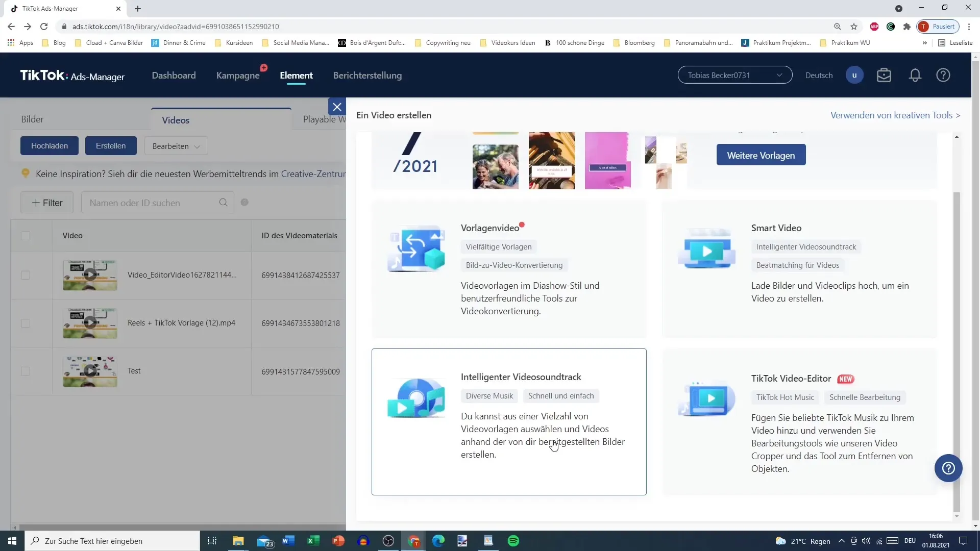Open Verwenden von kreativen Tools link
The width and height of the screenshot is (980, 551).
(895, 115)
